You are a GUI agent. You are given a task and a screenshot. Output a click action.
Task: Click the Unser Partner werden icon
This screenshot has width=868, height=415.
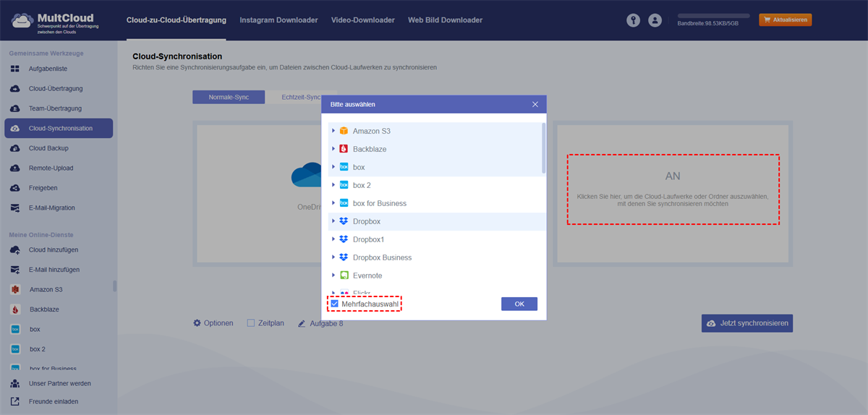[x=14, y=383]
